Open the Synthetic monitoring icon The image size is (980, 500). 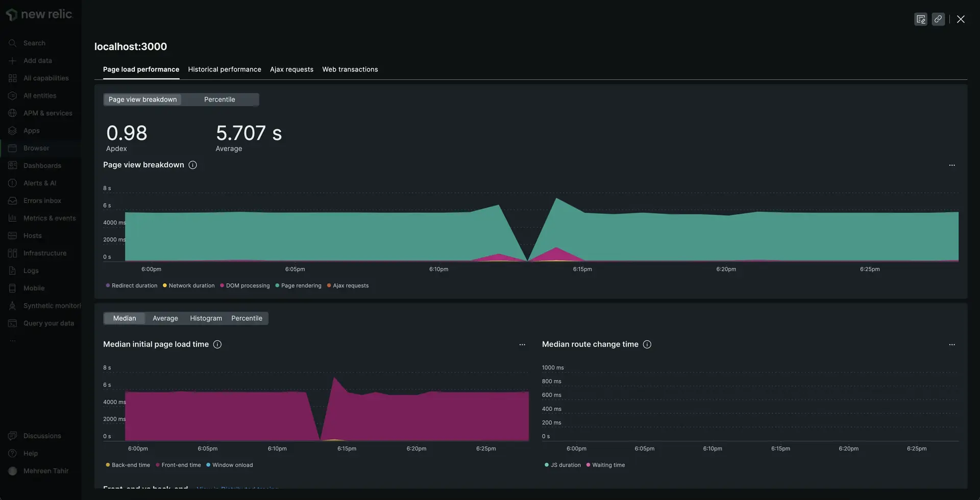point(13,306)
